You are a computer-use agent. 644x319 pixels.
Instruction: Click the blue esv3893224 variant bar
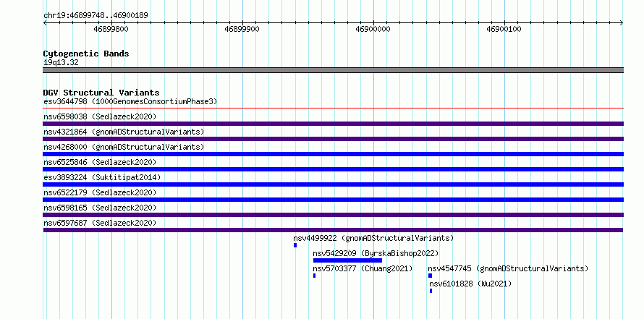333,184
